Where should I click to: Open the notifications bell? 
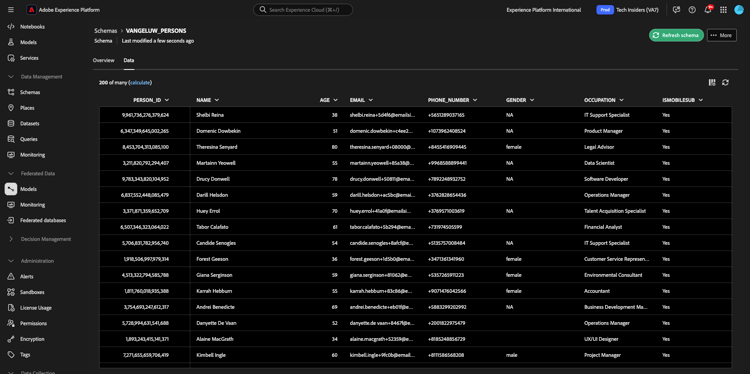coord(708,10)
